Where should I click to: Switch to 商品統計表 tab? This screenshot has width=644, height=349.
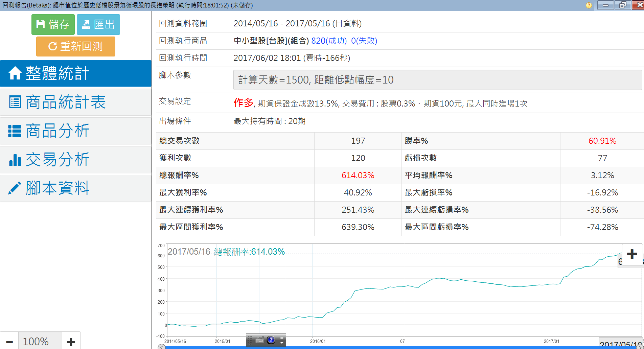[75, 102]
